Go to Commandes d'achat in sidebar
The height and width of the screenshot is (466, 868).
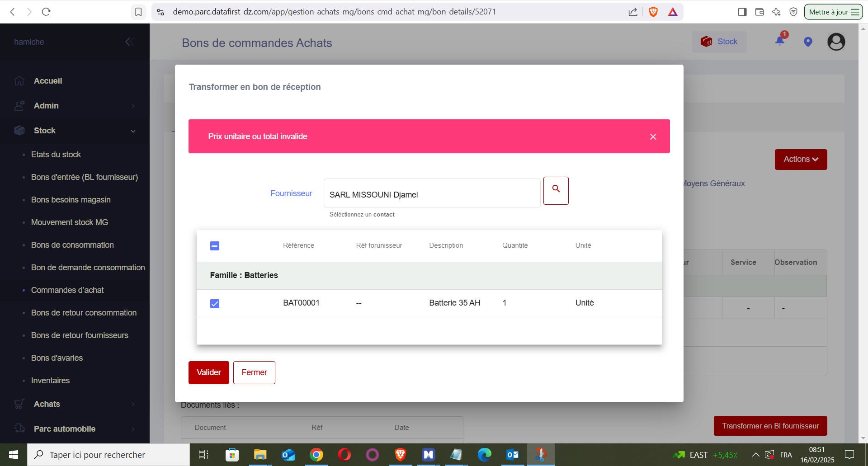(x=67, y=290)
